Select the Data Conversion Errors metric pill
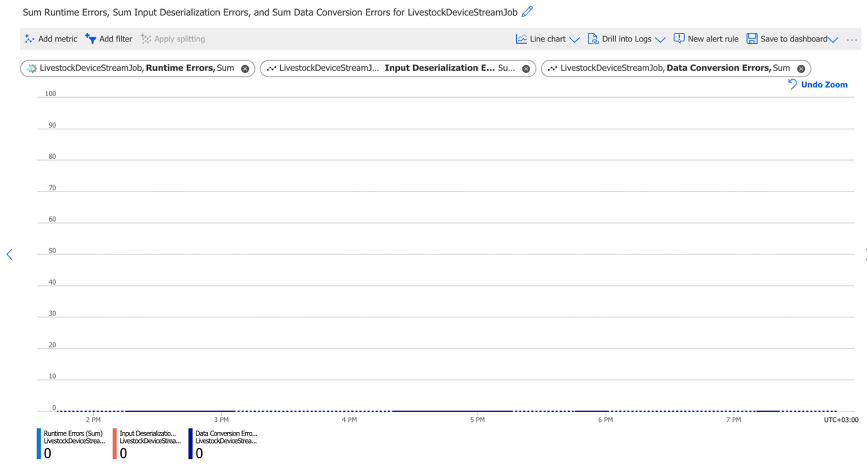This screenshot has width=868, height=469. [674, 68]
